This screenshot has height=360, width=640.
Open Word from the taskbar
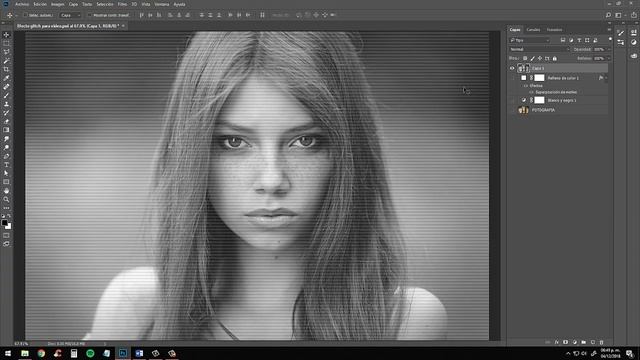pos(139,353)
